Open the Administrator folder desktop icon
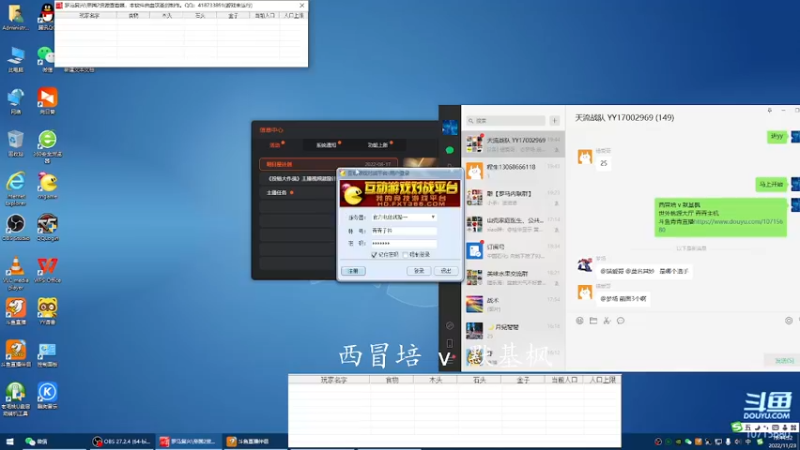Image resolution: width=800 pixels, height=450 pixels. [x=15, y=16]
